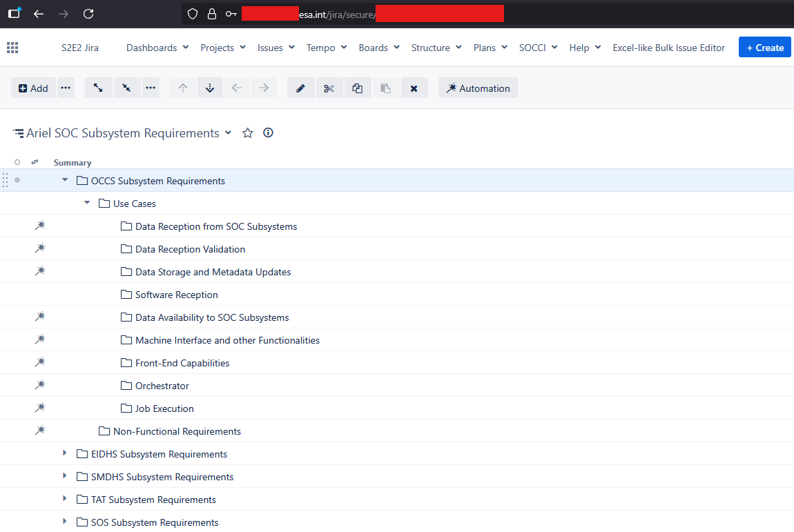Click the copy icon in toolbar
The height and width of the screenshot is (532, 794).
pos(357,88)
